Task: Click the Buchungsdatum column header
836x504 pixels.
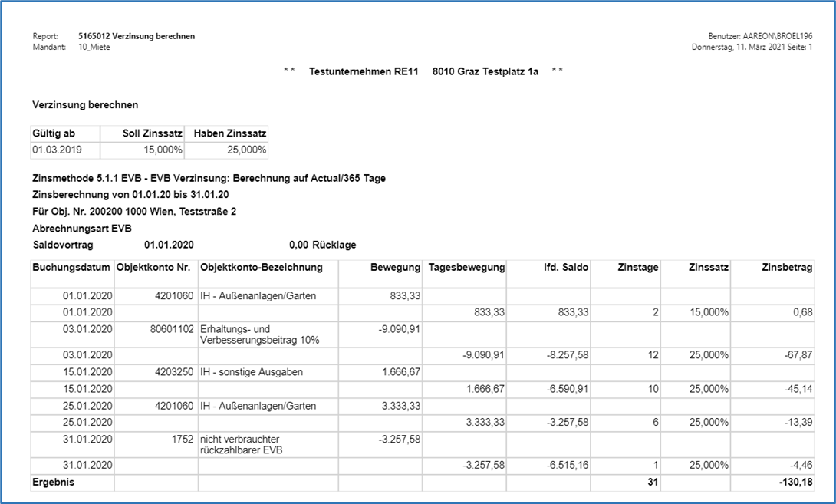Action: pos(71,268)
